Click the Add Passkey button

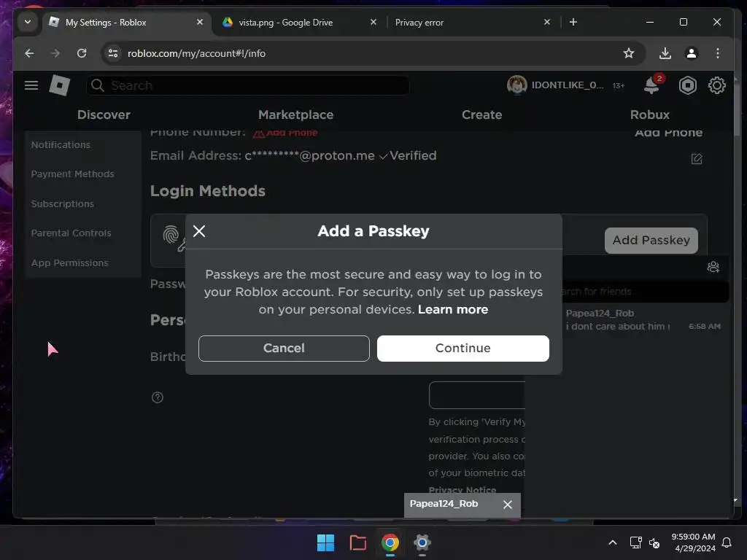click(651, 240)
